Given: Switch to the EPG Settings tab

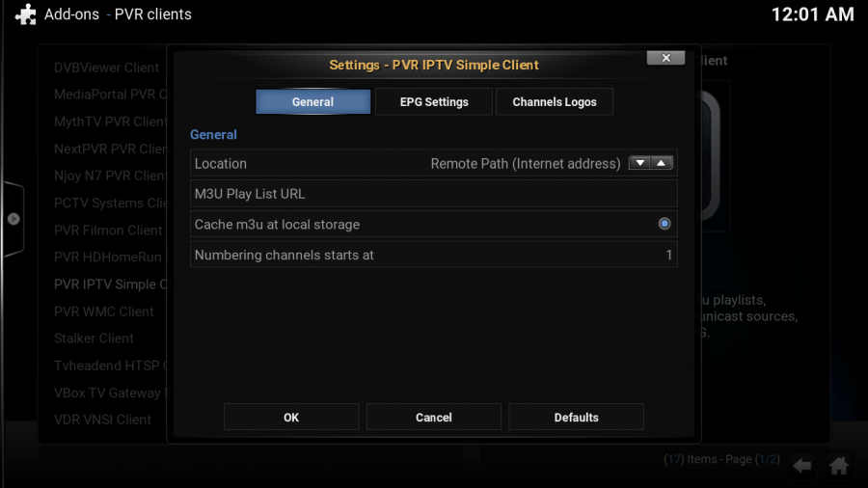Looking at the screenshot, I should [x=434, y=102].
